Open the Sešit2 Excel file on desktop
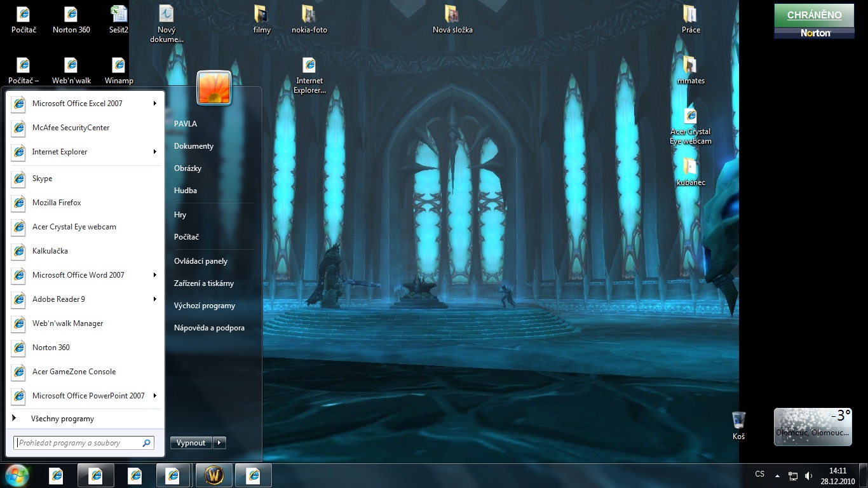 [118, 19]
